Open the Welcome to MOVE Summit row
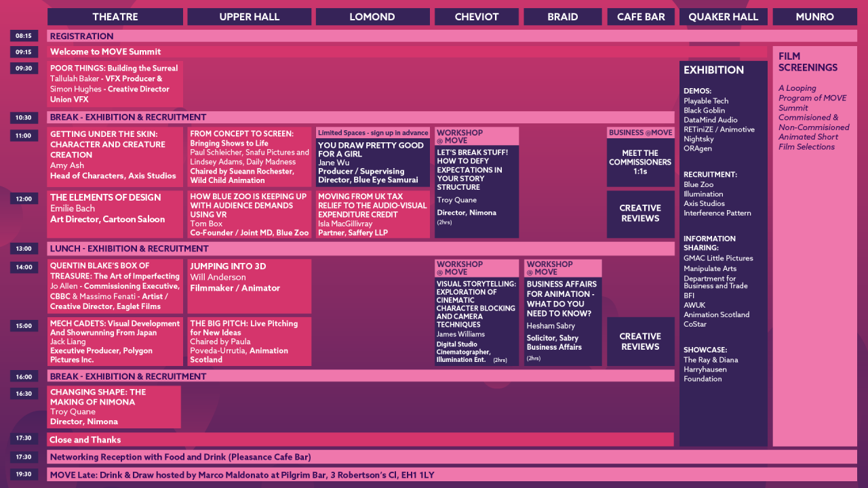This screenshot has width=868, height=488. (x=407, y=52)
